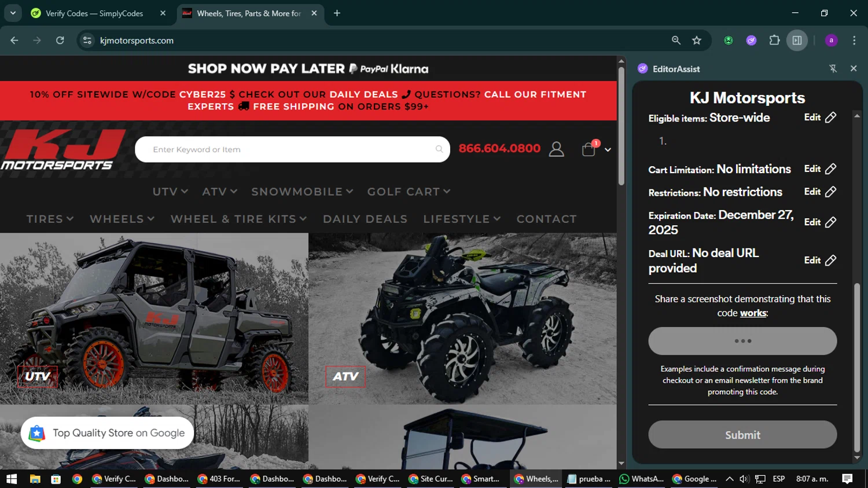Click the snowmobile category thumbnail image
Image resolution: width=868 pixels, height=488 pixels.
pyautogui.click(x=154, y=437)
